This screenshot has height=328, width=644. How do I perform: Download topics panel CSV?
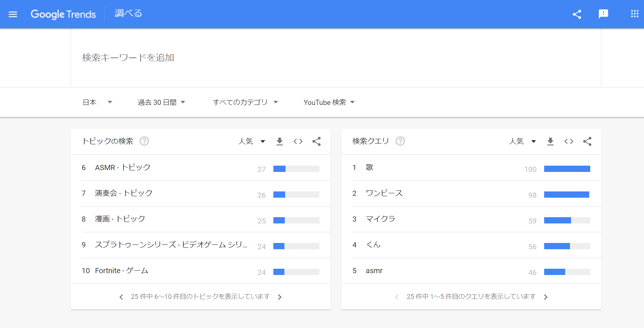(280, 141)
